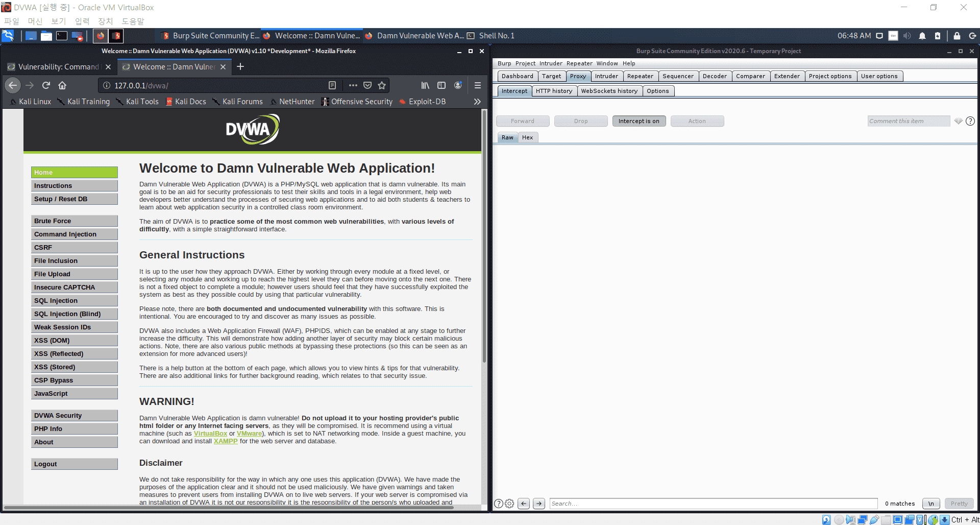Switch to the Hex view tab

point(527,137)
